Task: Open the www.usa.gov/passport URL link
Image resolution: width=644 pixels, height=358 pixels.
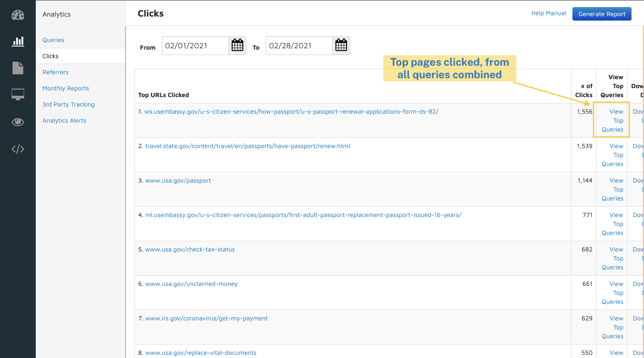Action: click(178, 181)
